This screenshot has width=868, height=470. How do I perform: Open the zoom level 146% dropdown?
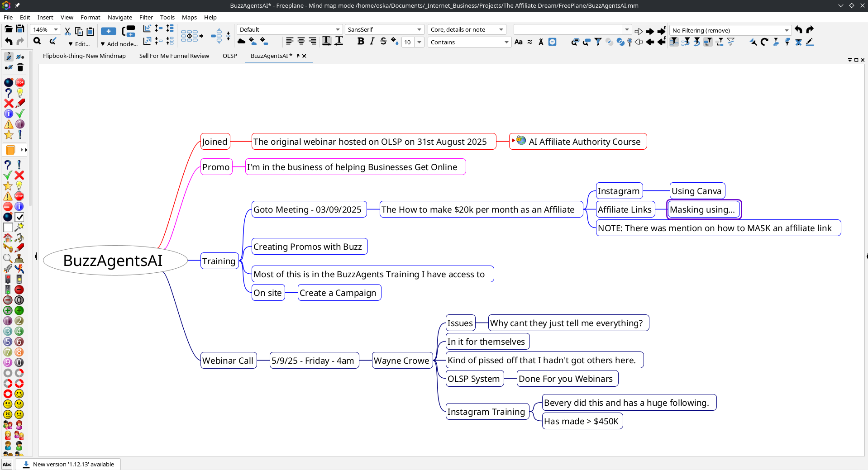(x=56, y=30)
